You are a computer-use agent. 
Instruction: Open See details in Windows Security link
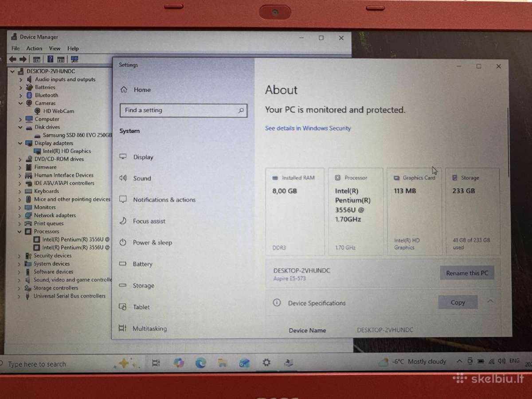click(x=308, y=128)
